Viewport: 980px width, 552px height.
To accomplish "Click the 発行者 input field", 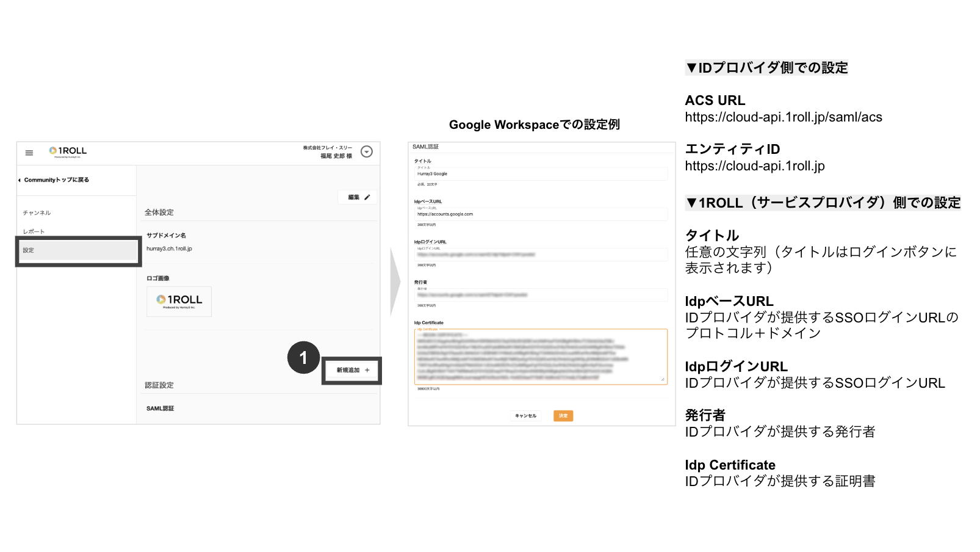I will (x=541, y=295).
